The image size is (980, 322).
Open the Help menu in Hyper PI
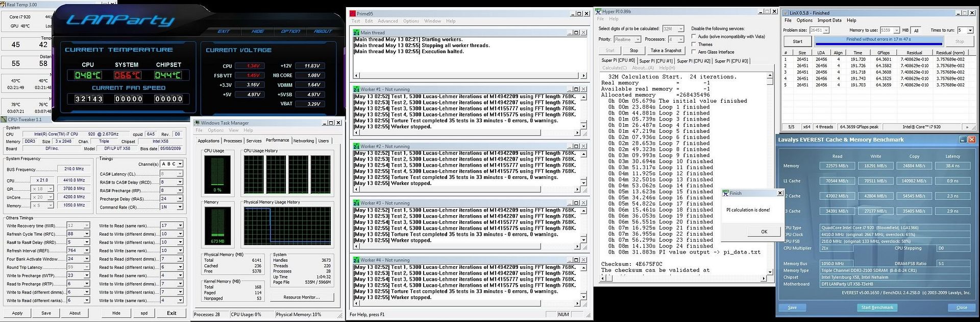point(614,19)
